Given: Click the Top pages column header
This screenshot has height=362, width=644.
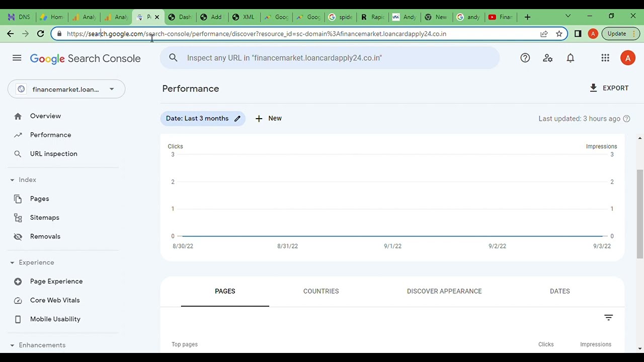Looking at the screenshot, I should click(185, 344).
